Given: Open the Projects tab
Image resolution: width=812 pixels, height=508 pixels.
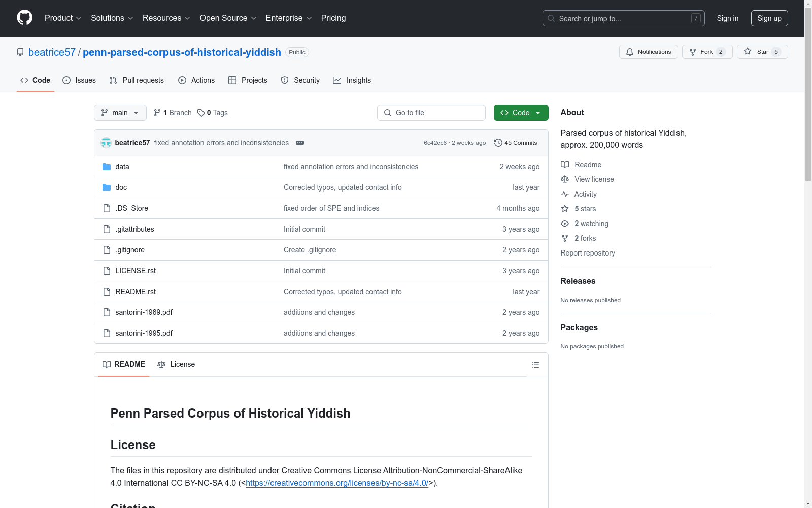Looking at the screenshot, I should point(248,80).
